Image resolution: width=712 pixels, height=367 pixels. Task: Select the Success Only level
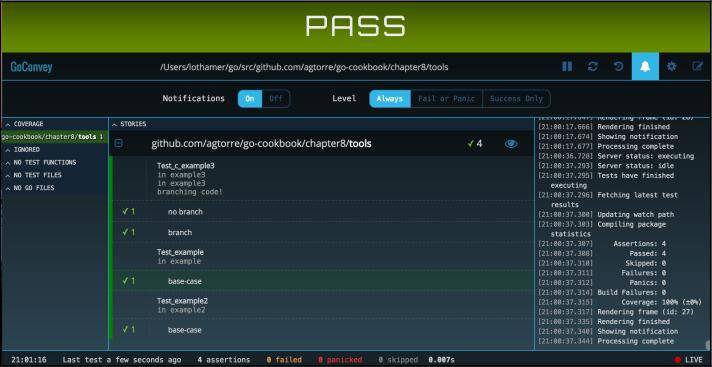[x=516, y=99]
